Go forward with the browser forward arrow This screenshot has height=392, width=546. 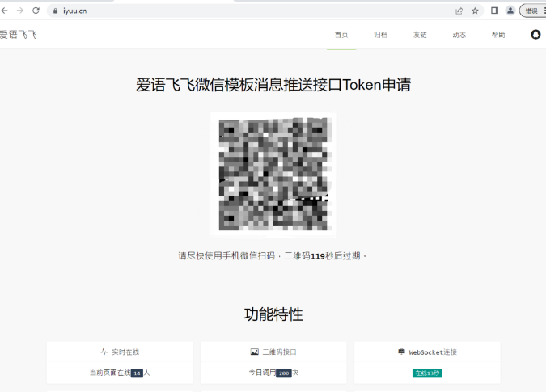[x=20, y=11]
